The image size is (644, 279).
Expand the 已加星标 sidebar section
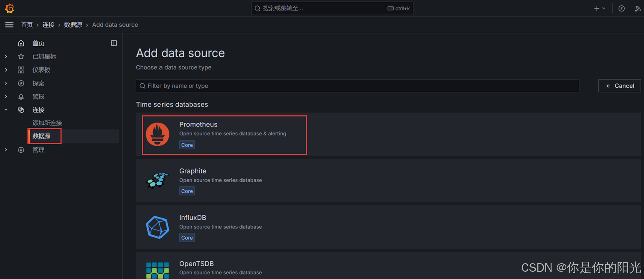(x=6, y=57)
